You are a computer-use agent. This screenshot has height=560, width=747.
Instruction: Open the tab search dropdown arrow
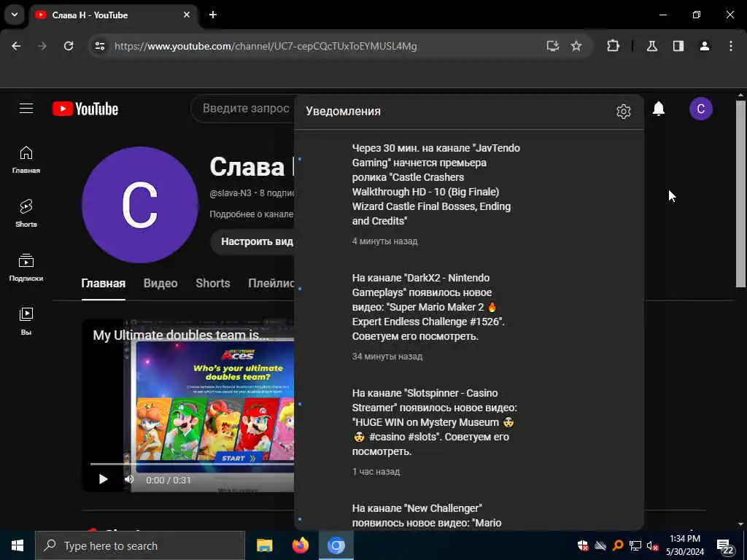click(15, 15)
